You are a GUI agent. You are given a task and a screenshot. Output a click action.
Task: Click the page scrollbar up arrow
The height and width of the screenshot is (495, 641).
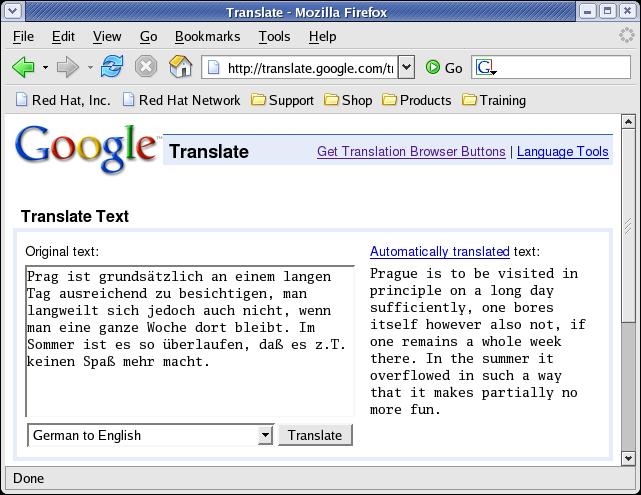point(628,122)
